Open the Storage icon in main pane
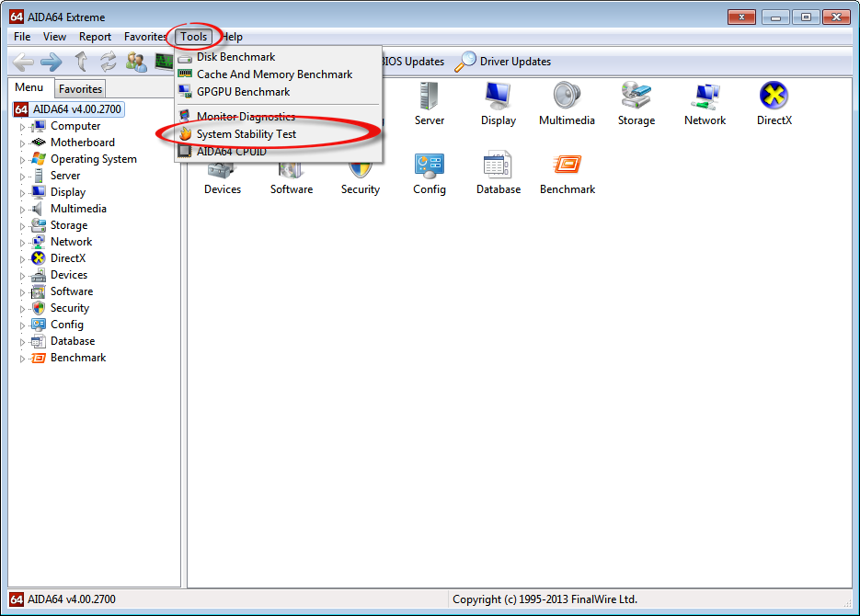 pyautogui.click(x=636, y=104)
